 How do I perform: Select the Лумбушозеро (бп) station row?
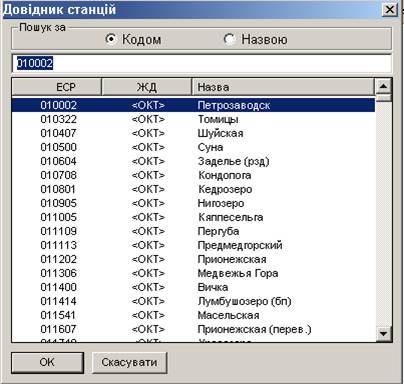coord(193,301)
